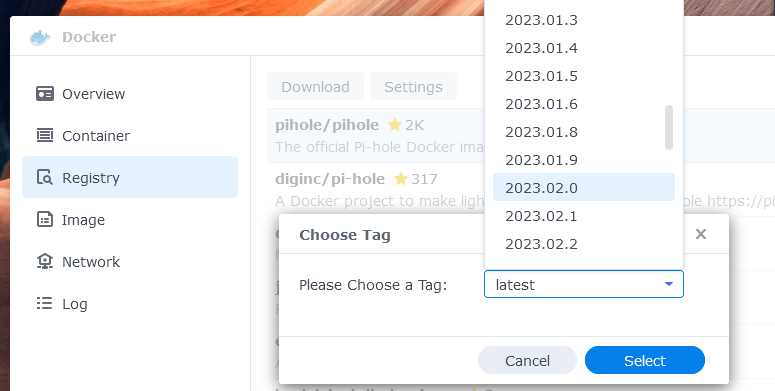Screen dimensions: 775x391
Task: Click the tag list scrollbar thumb
Action: pos(669,127)
